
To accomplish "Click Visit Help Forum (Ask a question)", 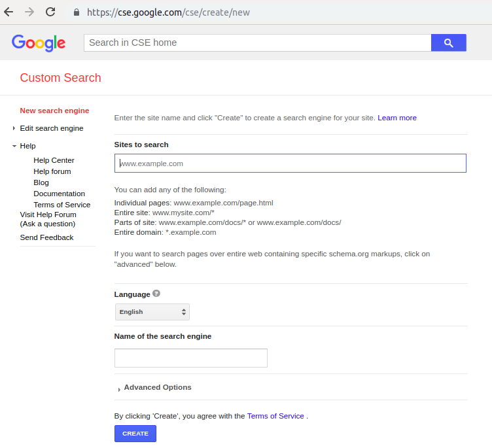I will tap(48, 219).
